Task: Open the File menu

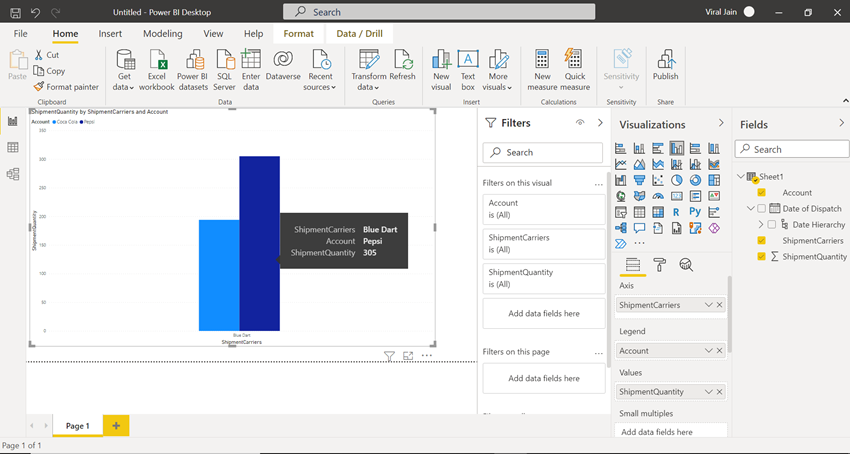Action: click(20, 34)
